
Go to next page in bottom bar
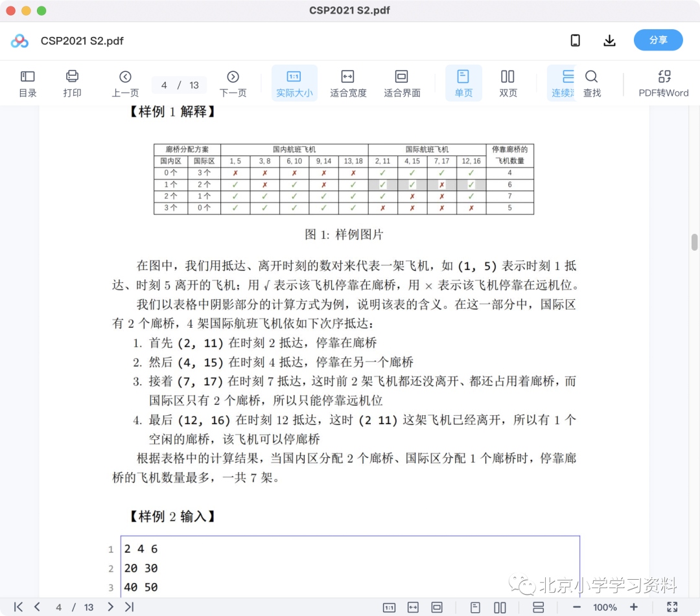click(110, 607)
